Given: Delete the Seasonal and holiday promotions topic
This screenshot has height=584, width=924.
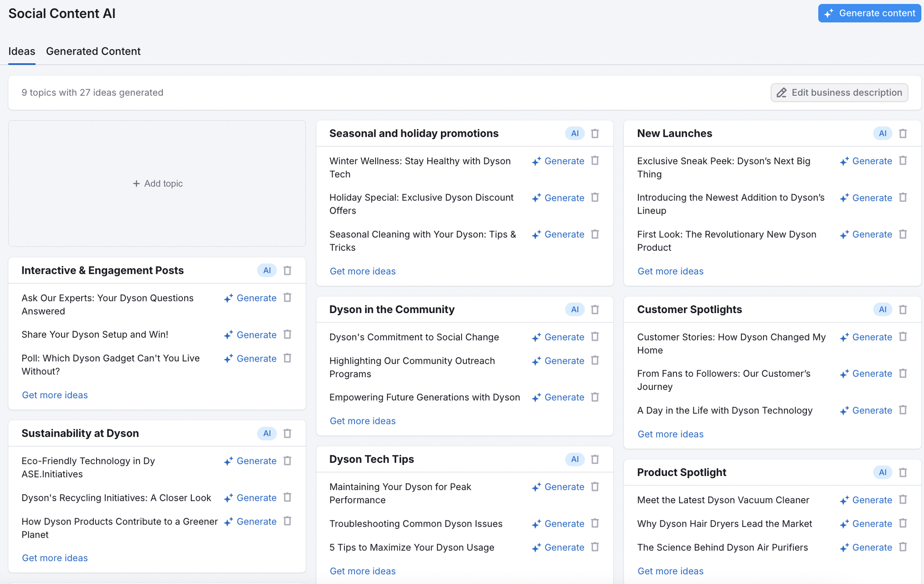Looking at the screenshot, I should click(x=595, y=133).
